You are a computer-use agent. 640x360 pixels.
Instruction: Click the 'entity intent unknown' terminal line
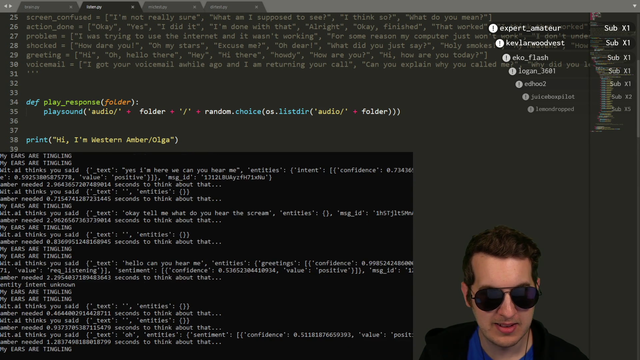coord(38,285)
